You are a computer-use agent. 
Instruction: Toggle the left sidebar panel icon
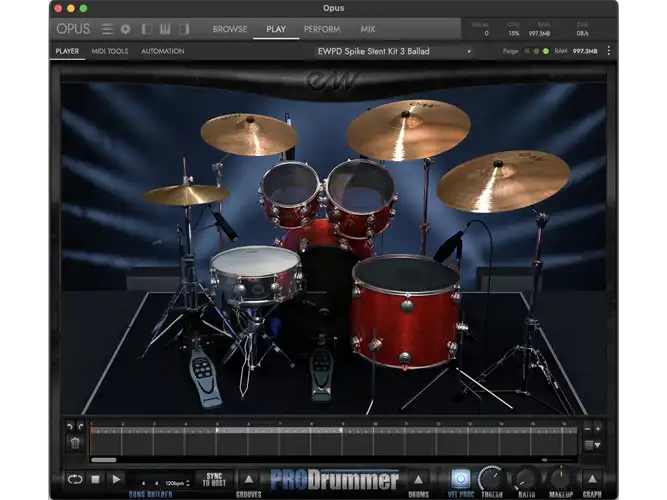147,29
